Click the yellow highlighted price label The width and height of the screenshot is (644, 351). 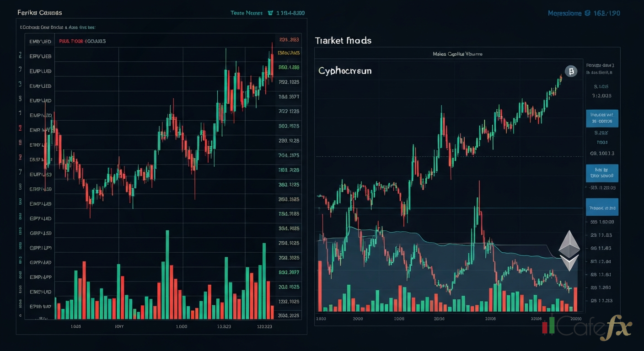[289, 53]
